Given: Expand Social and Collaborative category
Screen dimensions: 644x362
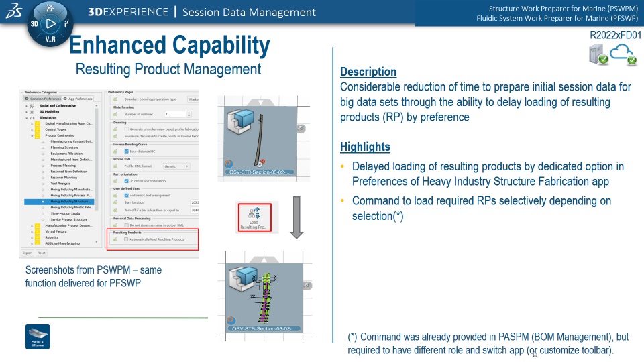Looking at the screenshot, I should click(27, 105).
